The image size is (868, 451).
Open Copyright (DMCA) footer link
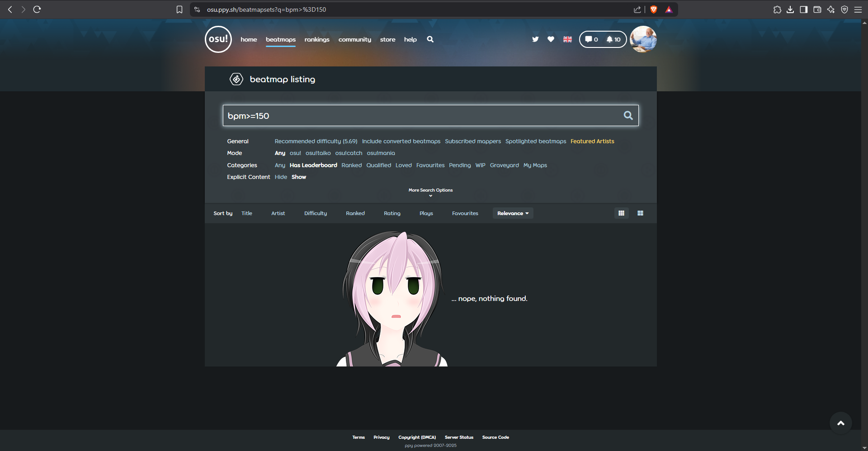point(417,437)
